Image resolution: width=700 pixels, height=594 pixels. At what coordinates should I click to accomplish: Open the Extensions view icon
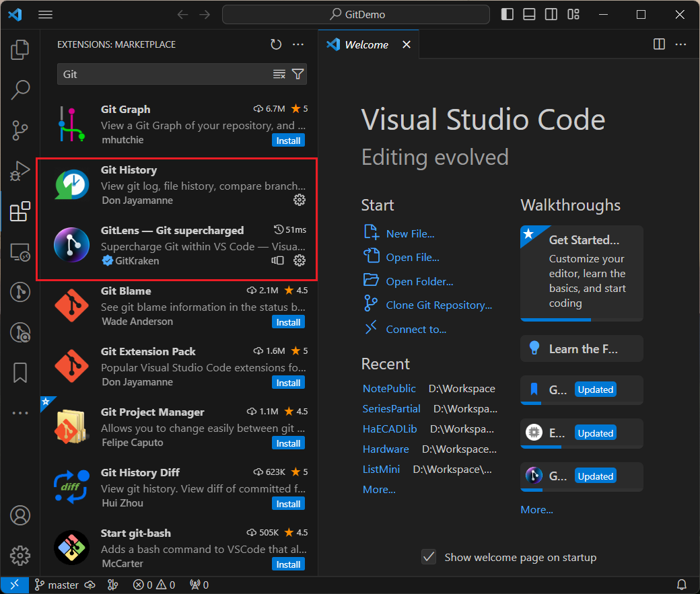[20, 211]
